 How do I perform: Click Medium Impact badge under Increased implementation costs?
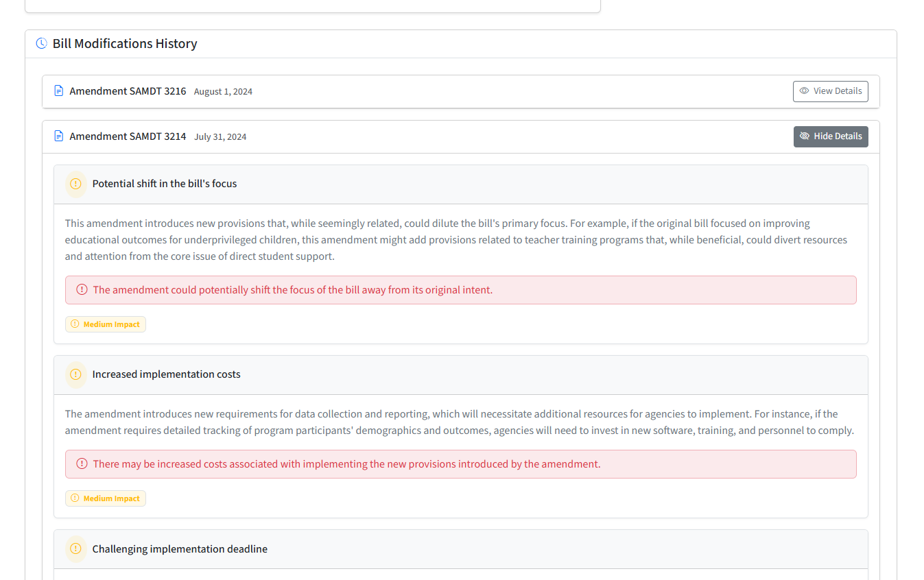coord(106,498)
